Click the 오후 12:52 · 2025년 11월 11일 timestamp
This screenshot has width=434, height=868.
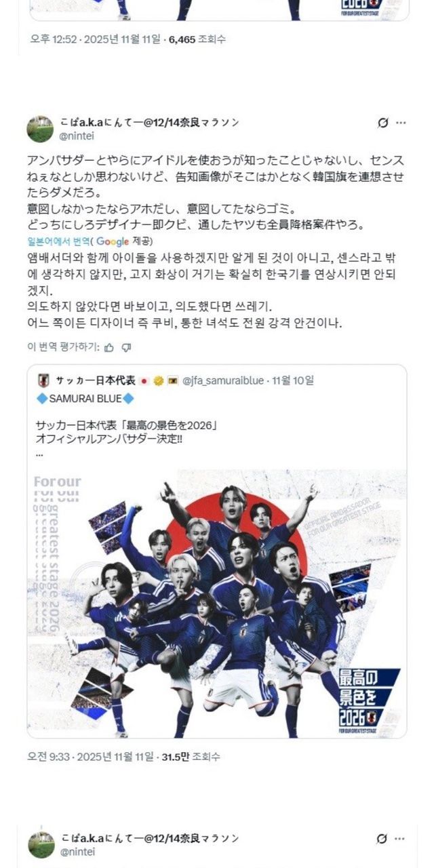pyautogui.click(x=97, y=39)
